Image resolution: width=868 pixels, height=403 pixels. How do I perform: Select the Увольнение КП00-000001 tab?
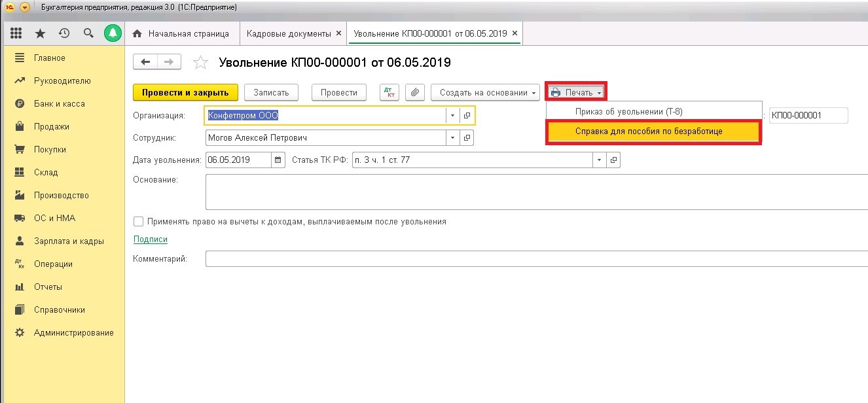click(x=430, y=33)
